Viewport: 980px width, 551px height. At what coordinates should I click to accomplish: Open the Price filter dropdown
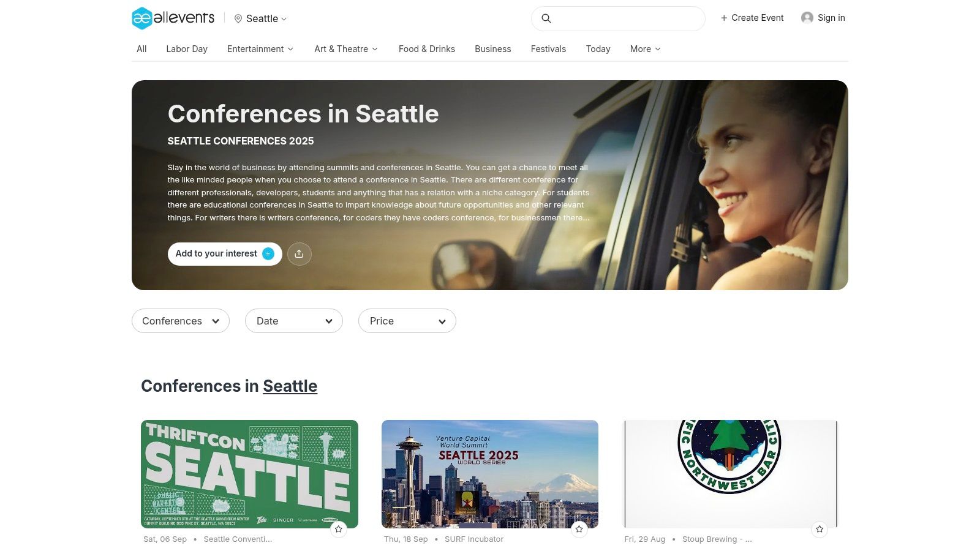click(407, 321)
